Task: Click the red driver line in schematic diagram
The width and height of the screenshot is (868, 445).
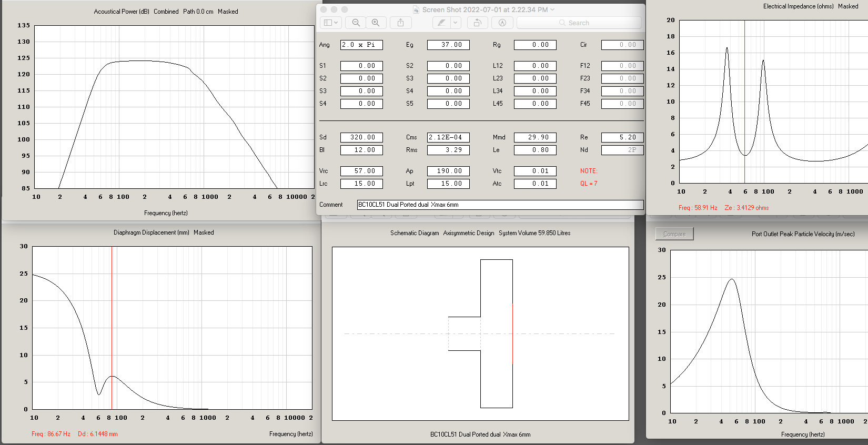Action: pyautogui.click(x=512, y=333)
